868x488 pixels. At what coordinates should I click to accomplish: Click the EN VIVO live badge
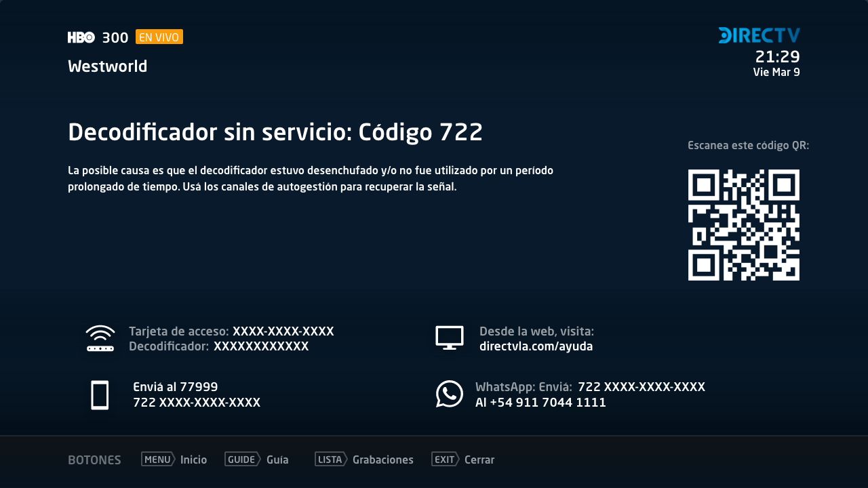[159, 37]
